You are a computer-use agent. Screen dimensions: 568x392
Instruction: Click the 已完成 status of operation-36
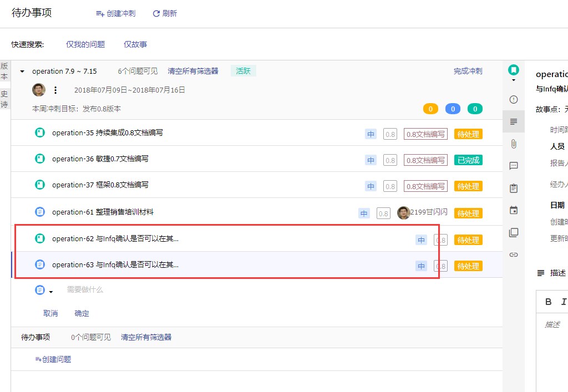point(468,160)
